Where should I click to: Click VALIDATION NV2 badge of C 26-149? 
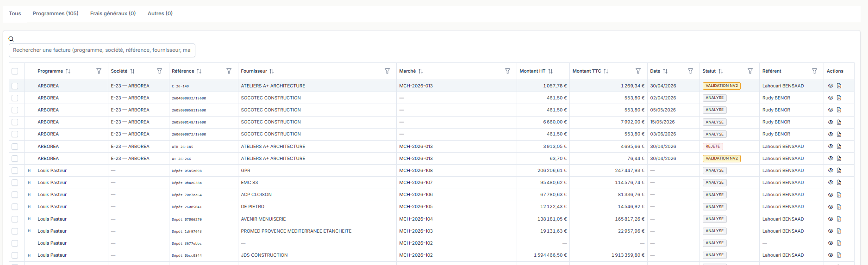tap(721, 86)
